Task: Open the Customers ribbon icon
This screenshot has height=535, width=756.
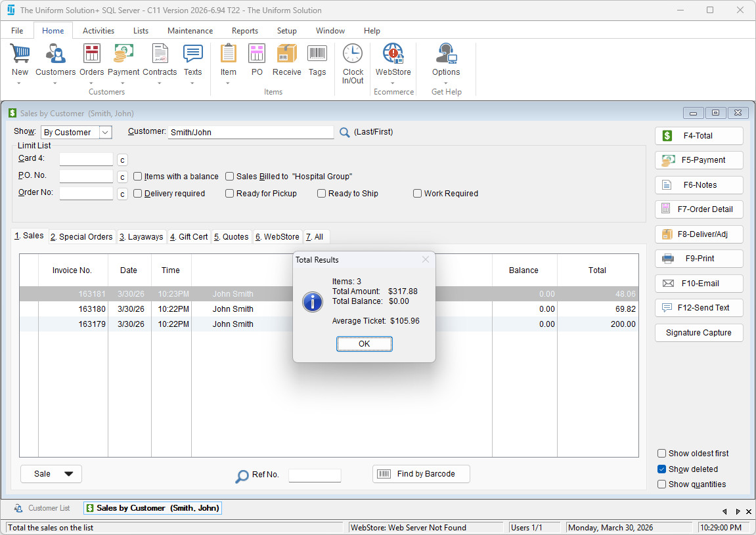Action: pos(55,54)
